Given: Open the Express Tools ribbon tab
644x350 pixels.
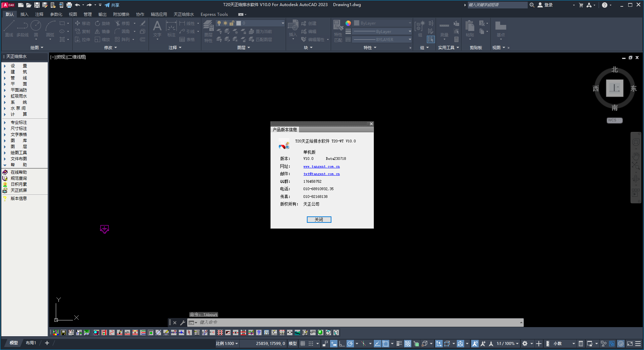Looking at the screenshot, I should tap(214, 14).
